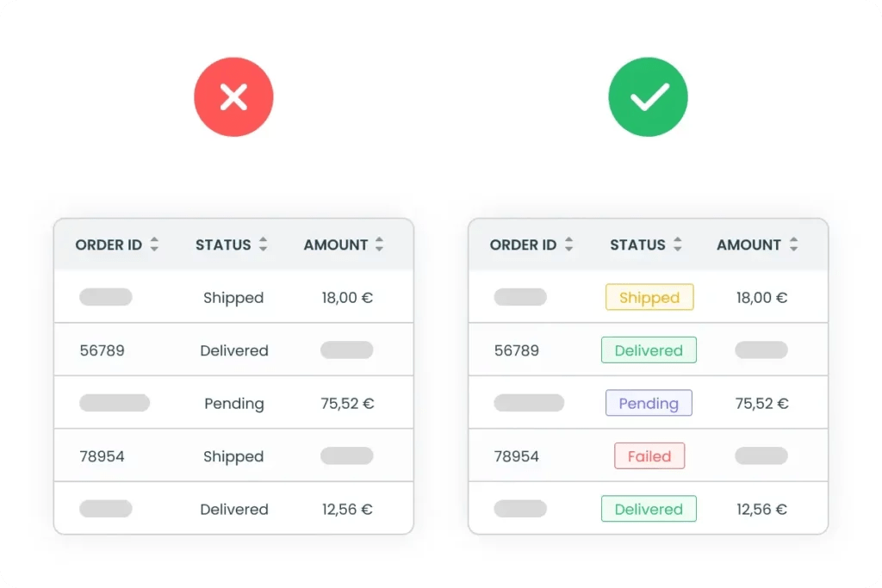This screenshot has height=588, width=882.
Task: Click the green Delivered badge on row 56789
Action: (649, 350)
